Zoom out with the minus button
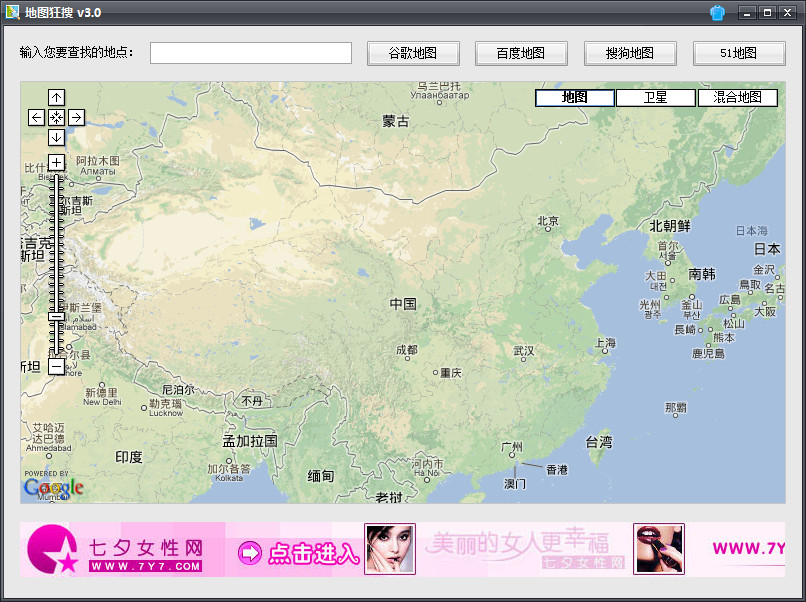Viewport: 806px width, 602px height. coord(56,367)
